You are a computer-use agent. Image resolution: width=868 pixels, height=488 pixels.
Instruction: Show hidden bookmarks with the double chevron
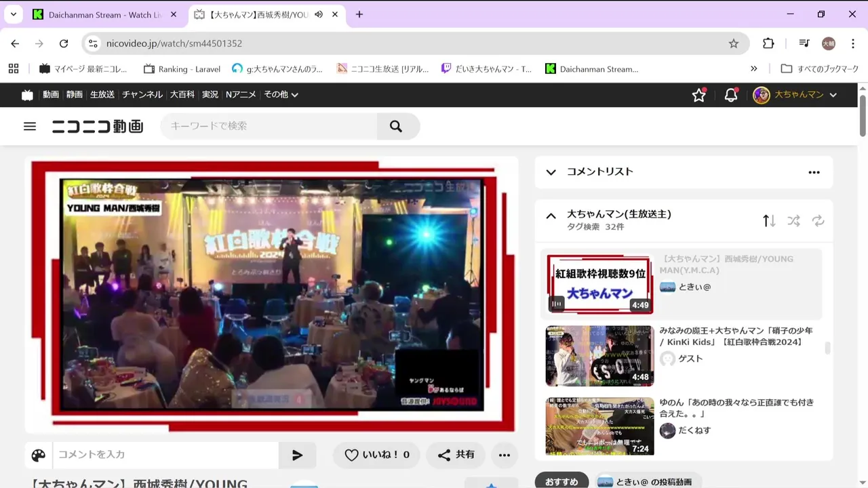click(754, 69)
